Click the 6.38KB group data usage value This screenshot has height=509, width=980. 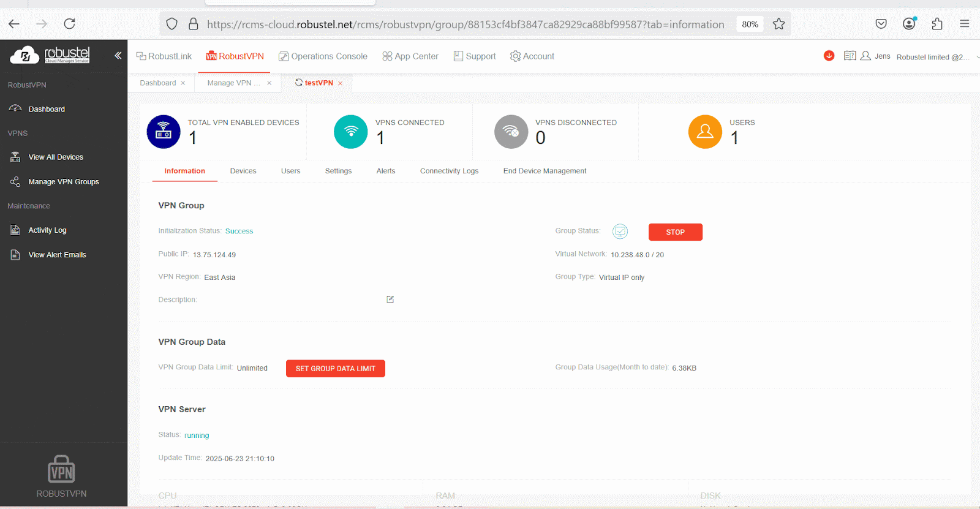684,368
